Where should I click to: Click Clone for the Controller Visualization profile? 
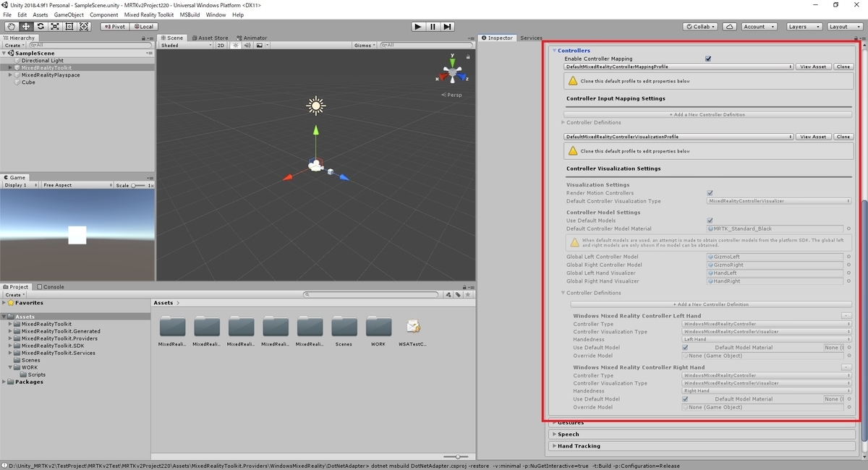pyautogui.click(x=843, y=137)
